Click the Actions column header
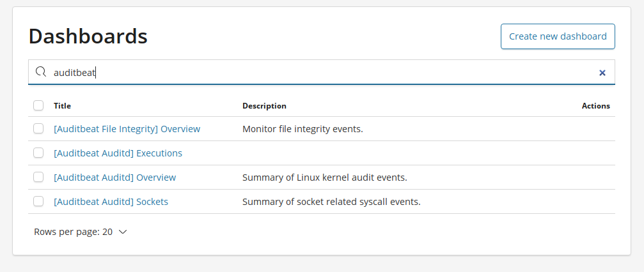The width and height of the screenshot is (644, 272). click(595, 106)
